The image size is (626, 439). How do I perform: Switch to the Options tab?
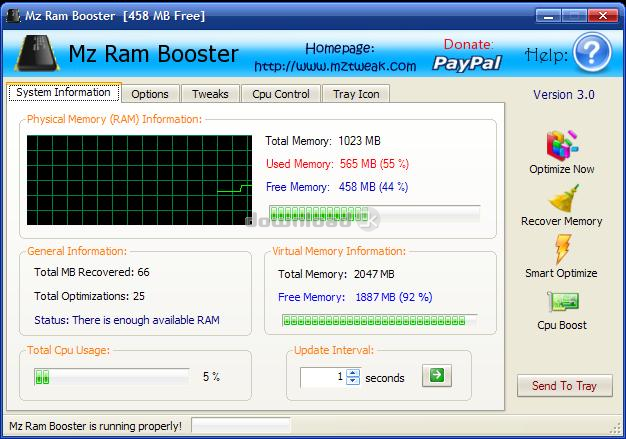pyautogui.click(x=150, y=94)
